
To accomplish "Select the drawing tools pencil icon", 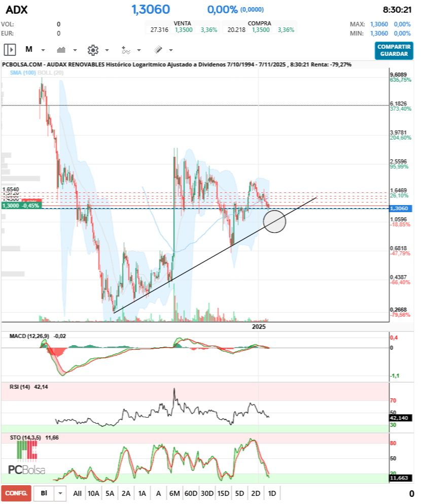I will point(158,50).
